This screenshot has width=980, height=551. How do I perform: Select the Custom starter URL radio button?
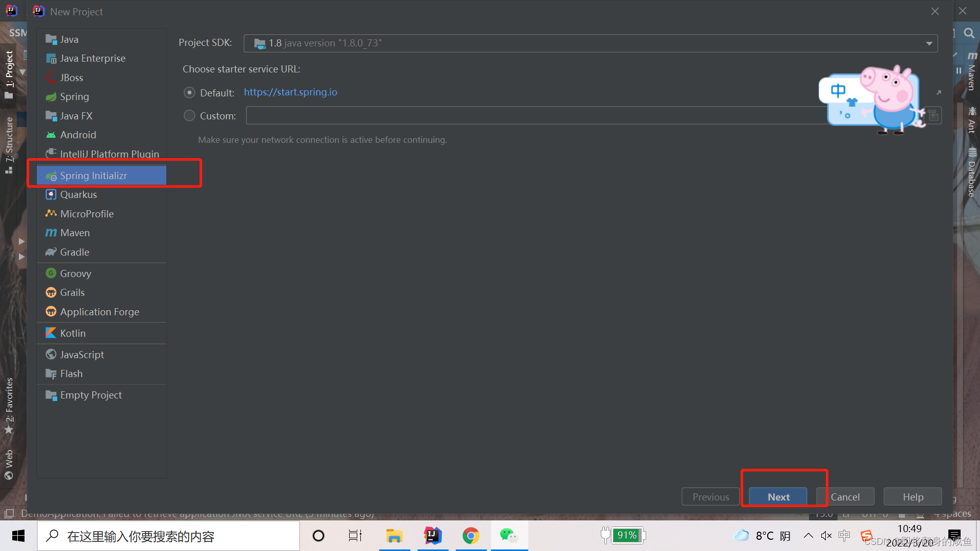(189, 116)
